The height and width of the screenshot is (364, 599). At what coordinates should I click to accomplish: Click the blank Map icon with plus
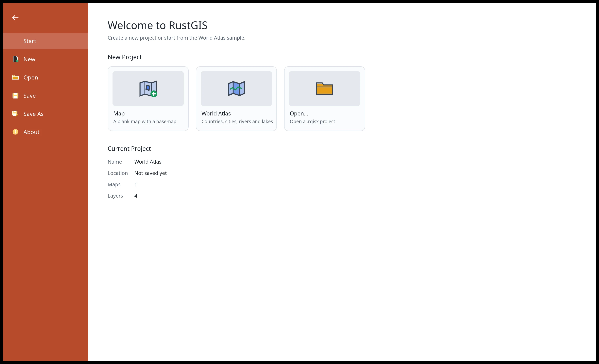(x=148, y=89)
